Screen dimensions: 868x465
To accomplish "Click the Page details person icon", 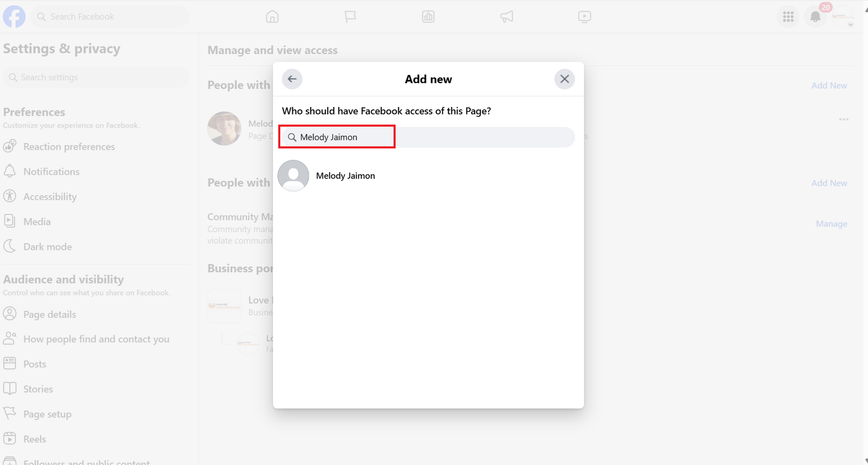I will 9,314.
